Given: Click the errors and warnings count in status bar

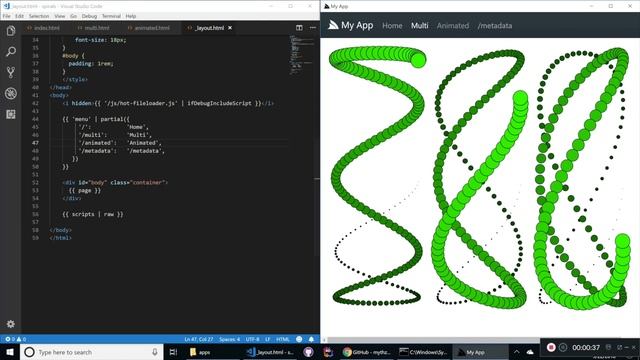Looking at the screenshot, I should (16, 339).
